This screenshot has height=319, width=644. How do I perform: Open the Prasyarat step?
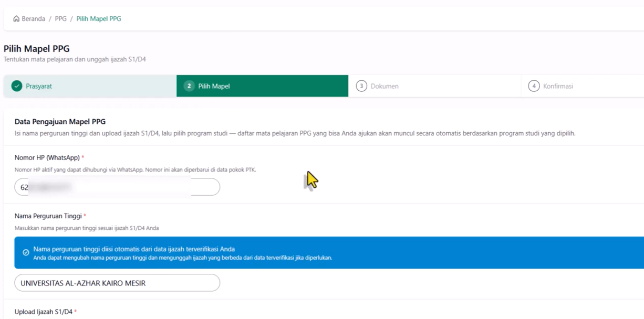pyautogui.click(x=90, y=86)
